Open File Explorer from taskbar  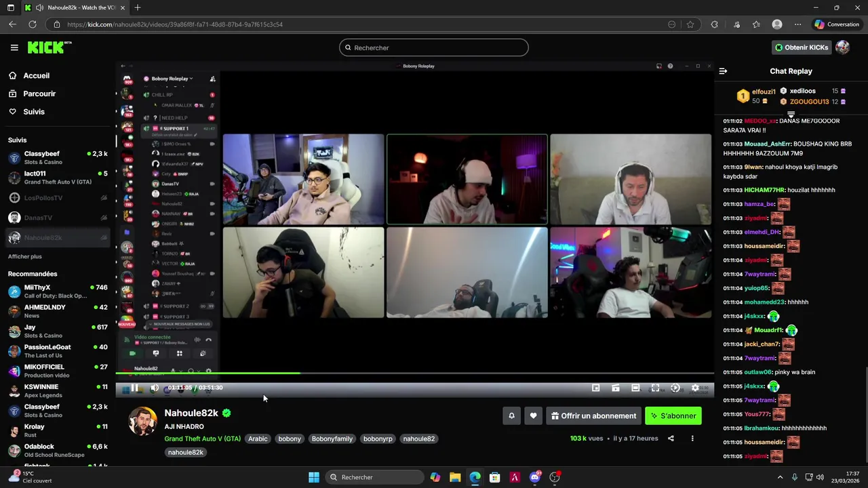point(455,477)
